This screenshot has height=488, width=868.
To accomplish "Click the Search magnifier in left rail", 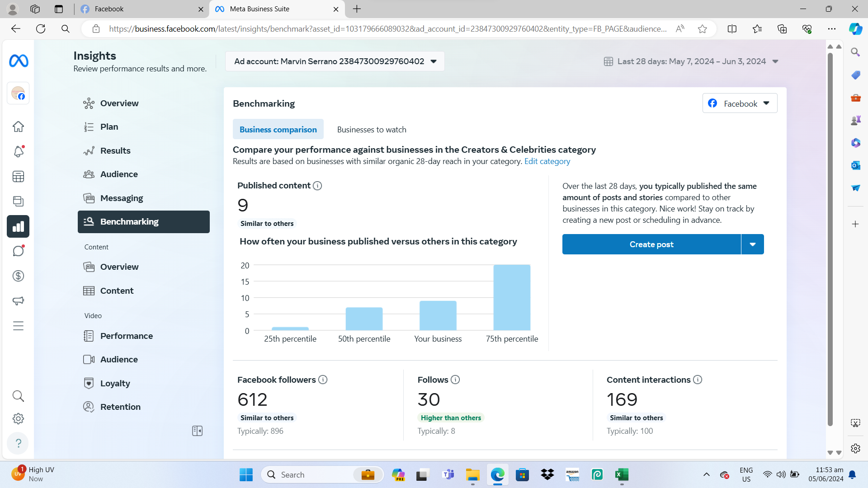I will coord(18,396).
